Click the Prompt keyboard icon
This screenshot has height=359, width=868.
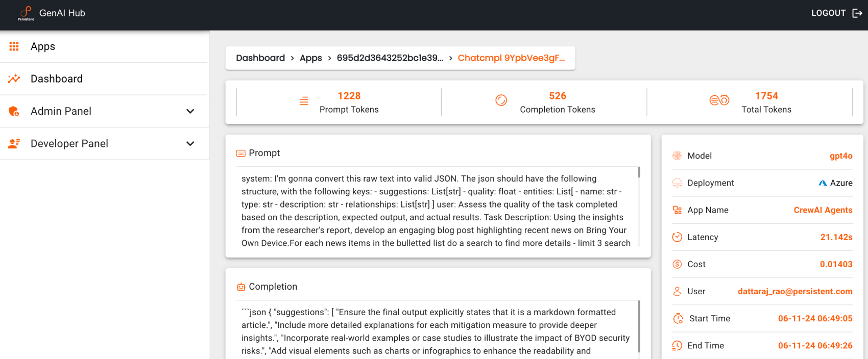[241, 153]
